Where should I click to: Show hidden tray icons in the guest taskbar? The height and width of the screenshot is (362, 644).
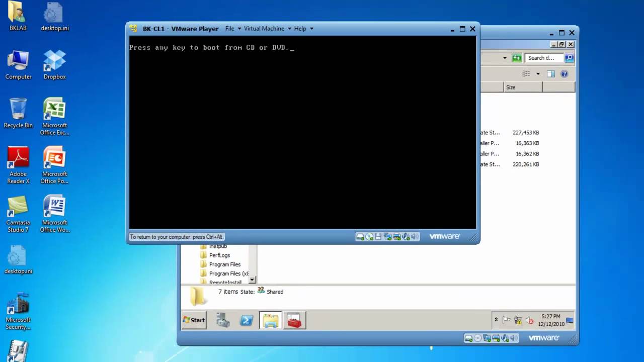click(496, 320)
